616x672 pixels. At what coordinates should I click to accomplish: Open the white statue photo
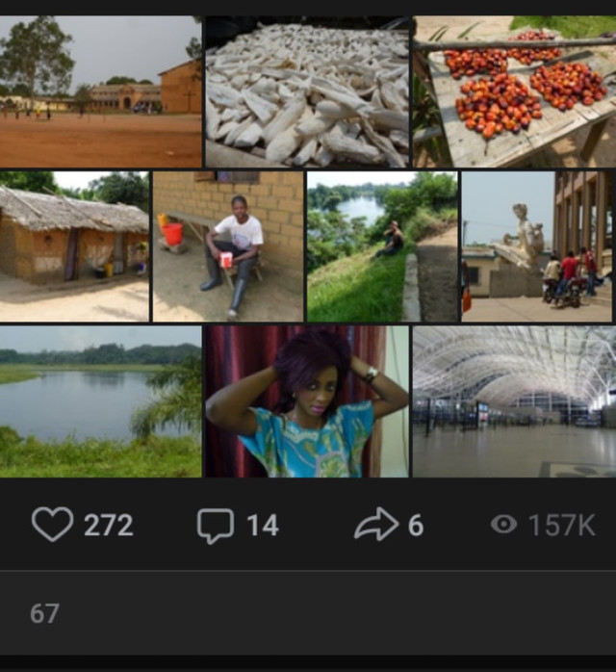(536, 246)
